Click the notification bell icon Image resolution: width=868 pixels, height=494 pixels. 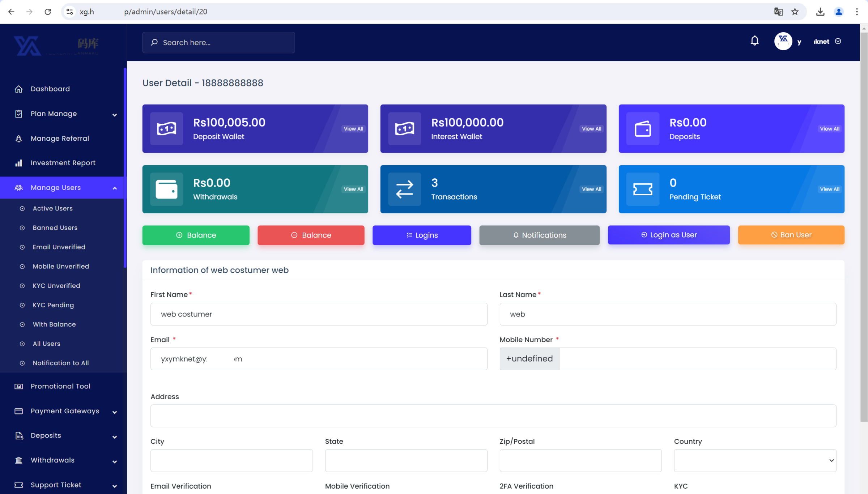(754, 41)
